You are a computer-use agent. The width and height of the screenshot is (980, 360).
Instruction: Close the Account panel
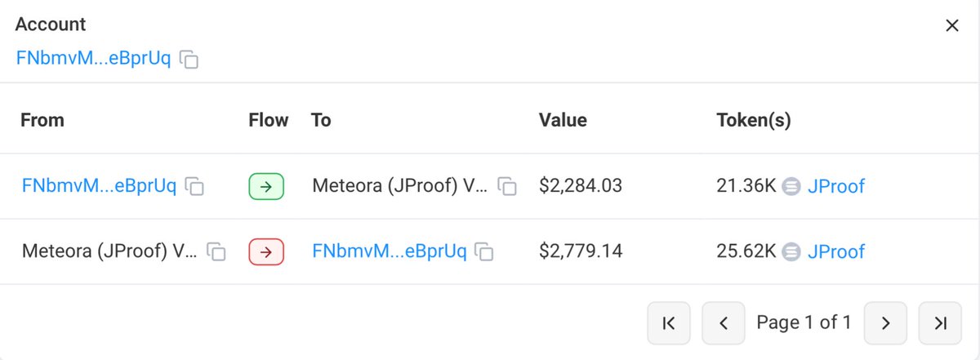[951, 25]
